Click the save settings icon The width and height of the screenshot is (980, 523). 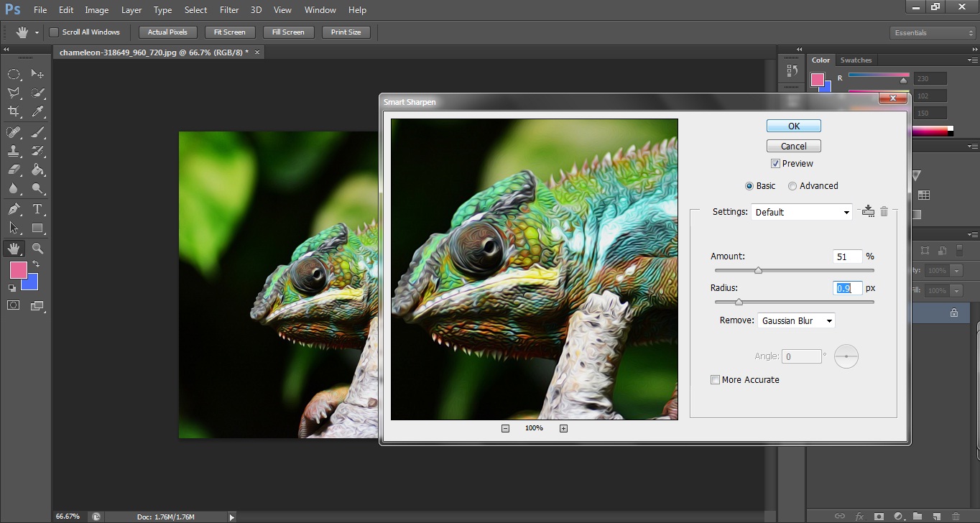[867, 211]
